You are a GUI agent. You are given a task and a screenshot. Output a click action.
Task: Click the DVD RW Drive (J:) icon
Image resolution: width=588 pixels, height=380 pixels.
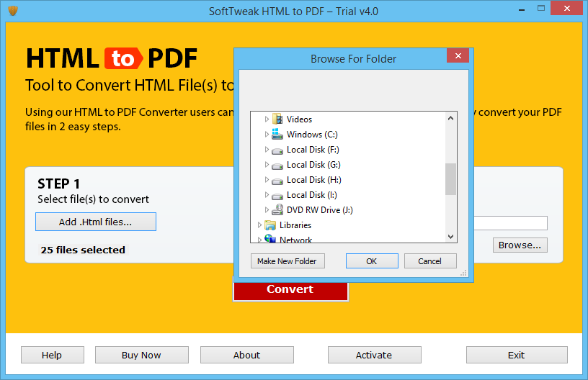(x=277, y=209)
